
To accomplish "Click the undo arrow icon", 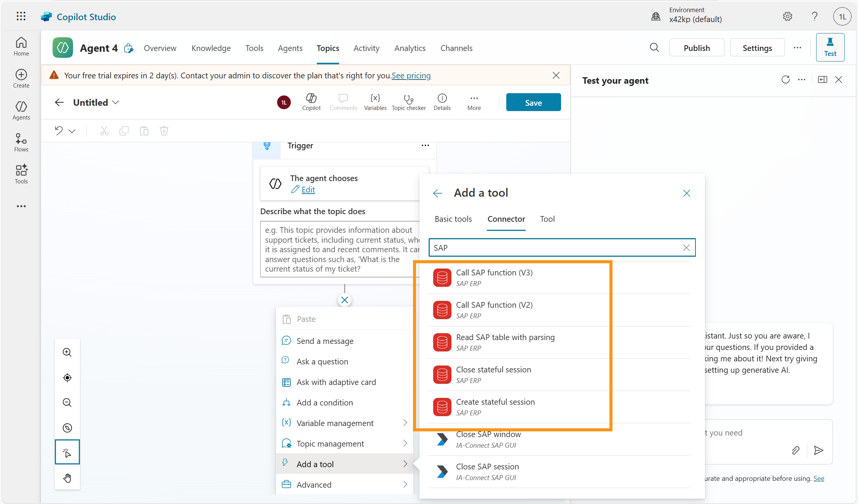I will click(59, 131).
